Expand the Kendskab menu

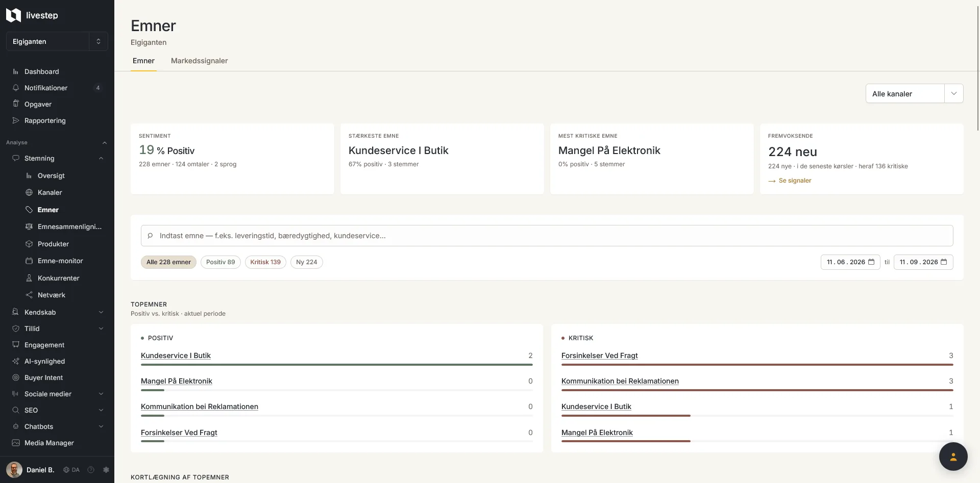(101, 312)
